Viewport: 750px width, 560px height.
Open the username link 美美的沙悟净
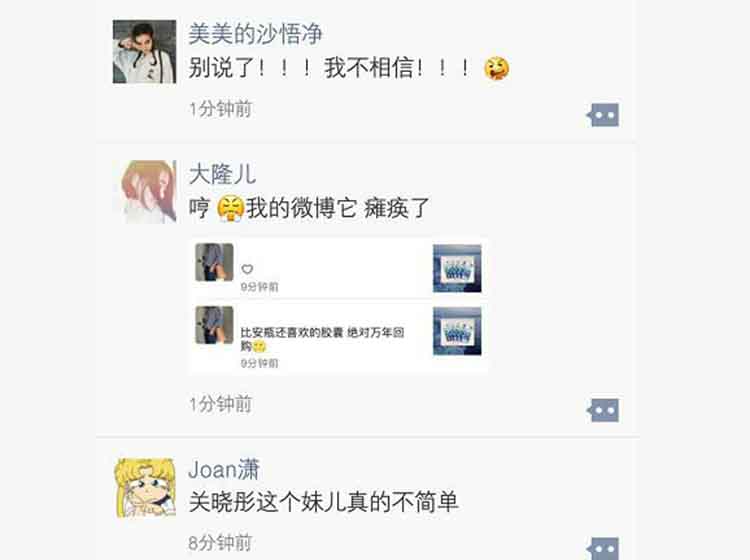coord(255,34)
